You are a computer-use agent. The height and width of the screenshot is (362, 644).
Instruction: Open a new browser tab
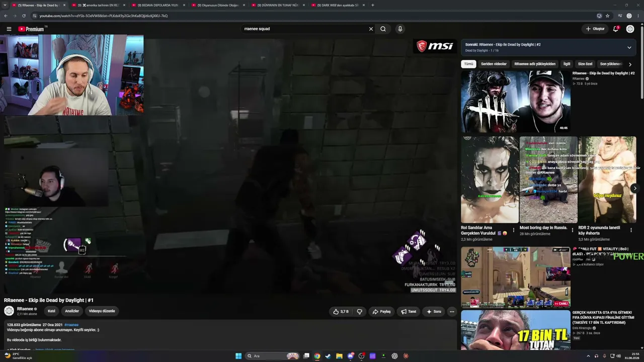pyautogui.click(x=372, y=5)
